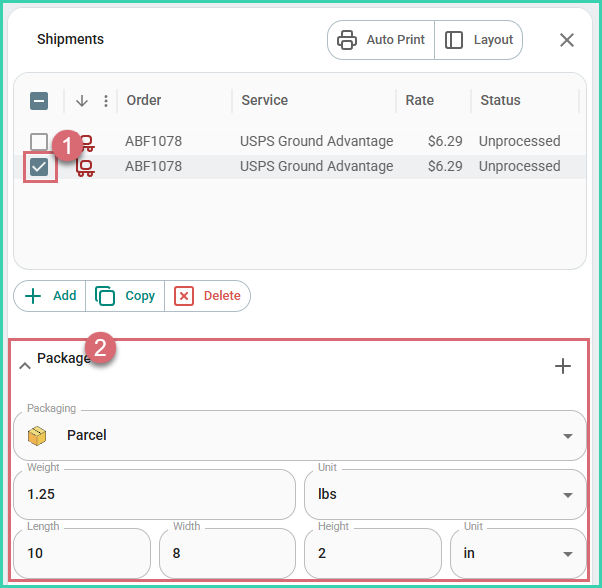Click the sort arrow icon in table header
602x588 pixels.
[82, 101]
